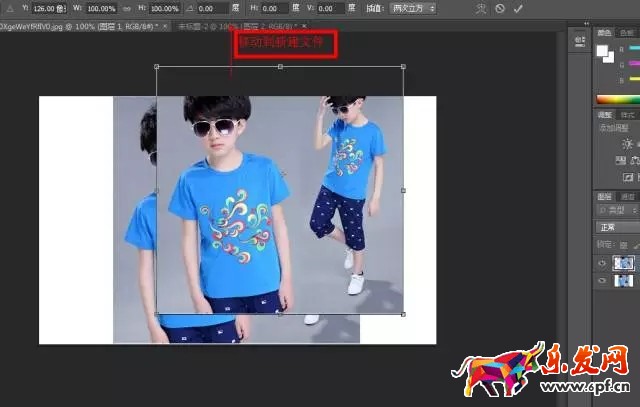Cancel the transform with the circle-slash icon
The height and width of the screenshot is (407, 640).
[500, 8]
